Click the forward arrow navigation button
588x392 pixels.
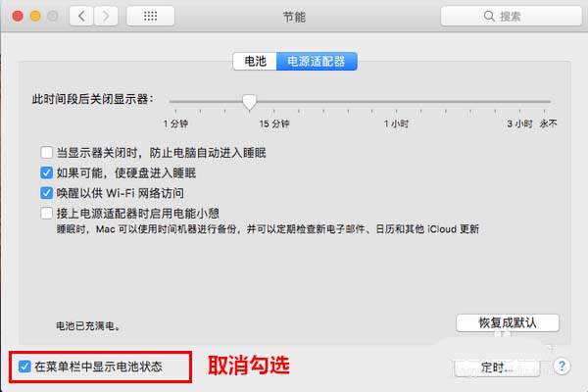(106, 16)
